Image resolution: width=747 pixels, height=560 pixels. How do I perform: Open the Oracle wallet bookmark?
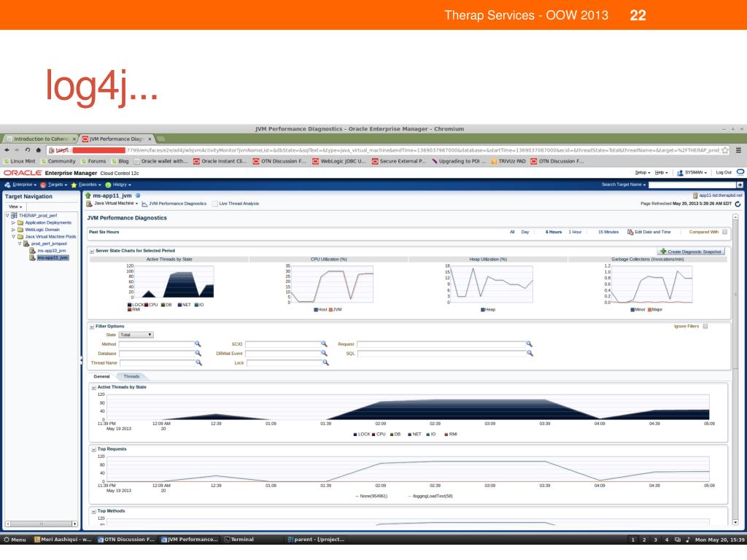tap(161, 161)
